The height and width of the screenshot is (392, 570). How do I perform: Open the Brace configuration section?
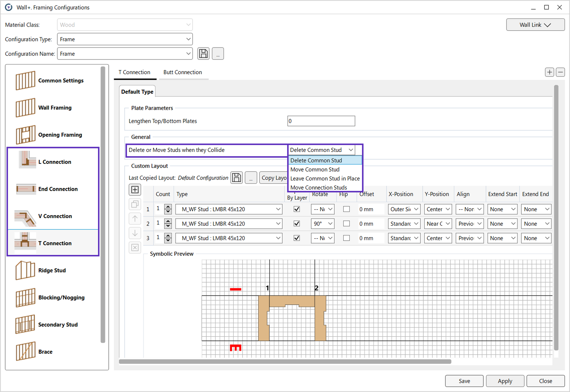coord(45,351)
